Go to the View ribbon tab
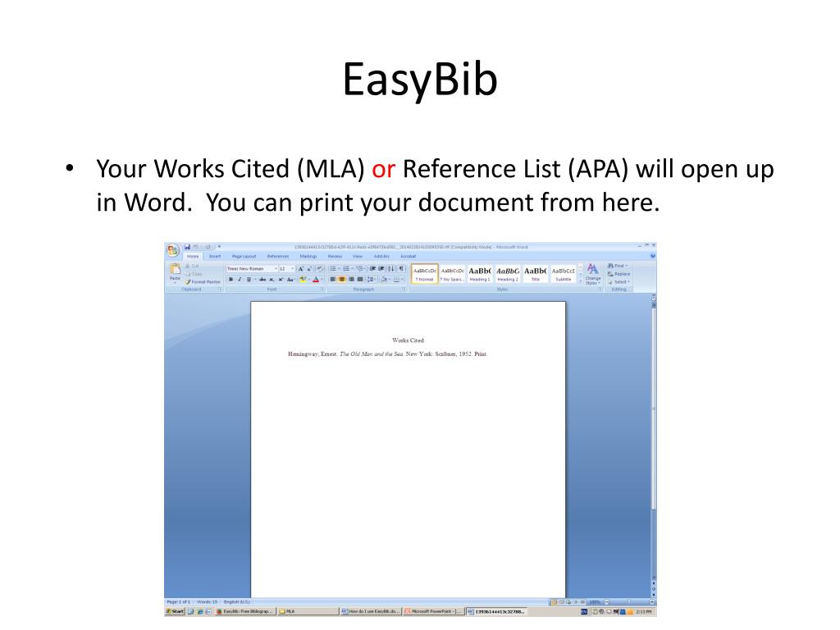840x630 pixels. pos(358,257)
